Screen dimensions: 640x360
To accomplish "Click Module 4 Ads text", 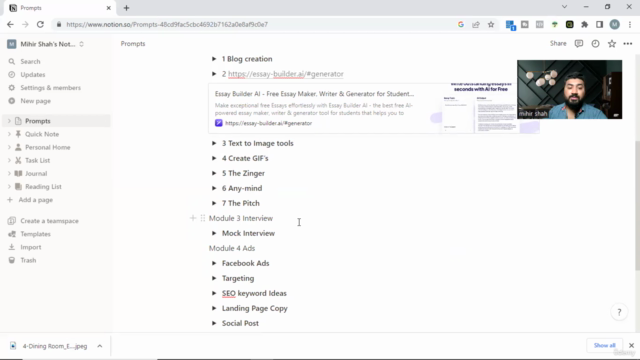I will [232, 248].
